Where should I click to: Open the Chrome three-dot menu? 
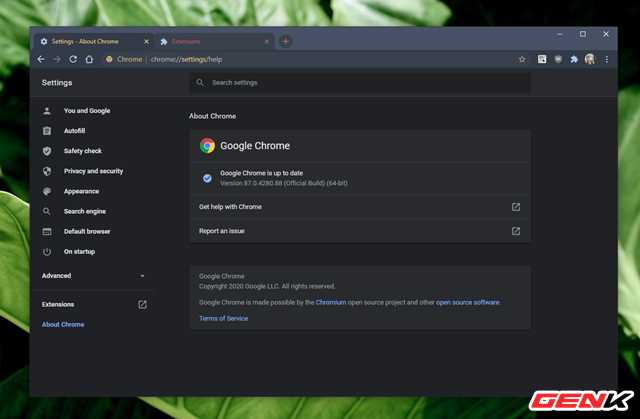click(x=607, y=59)
